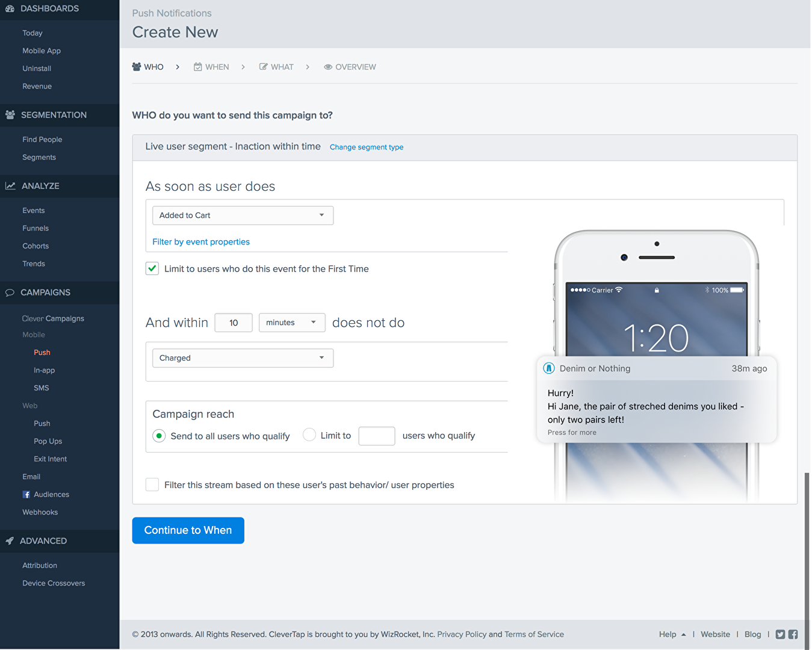Select the Limit to radio button
Image resolution: width=812 pixels, height=650 pixels.
[309, 435]
